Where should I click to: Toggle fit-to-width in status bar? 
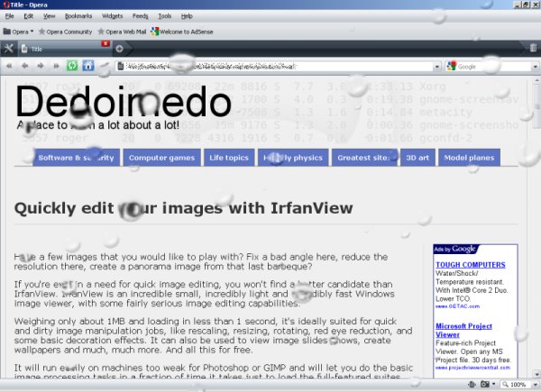click(x=472, y=384)
